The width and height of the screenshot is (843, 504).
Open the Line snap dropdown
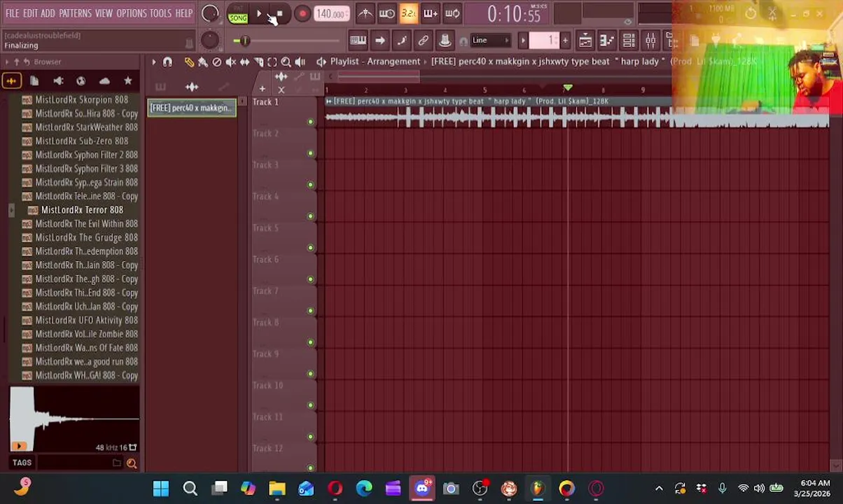pos(491,41)
